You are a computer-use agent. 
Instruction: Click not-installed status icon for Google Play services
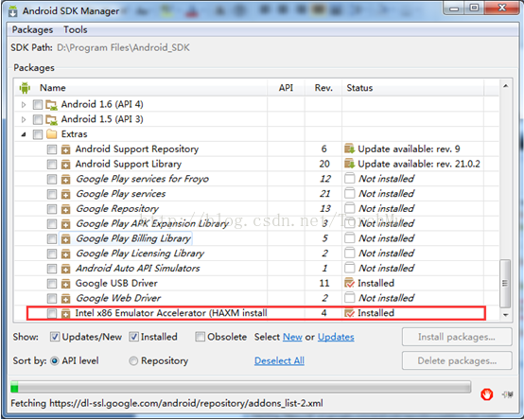pyautogui.click(x=350, y=194)
